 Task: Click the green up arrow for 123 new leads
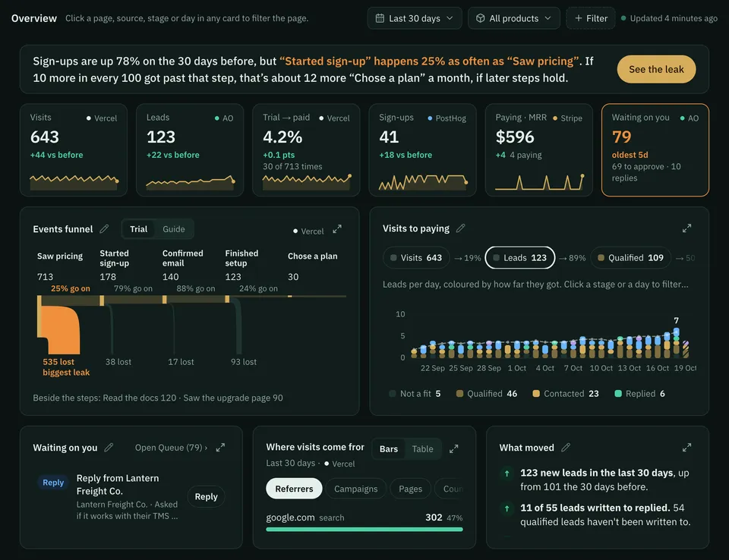507,473
